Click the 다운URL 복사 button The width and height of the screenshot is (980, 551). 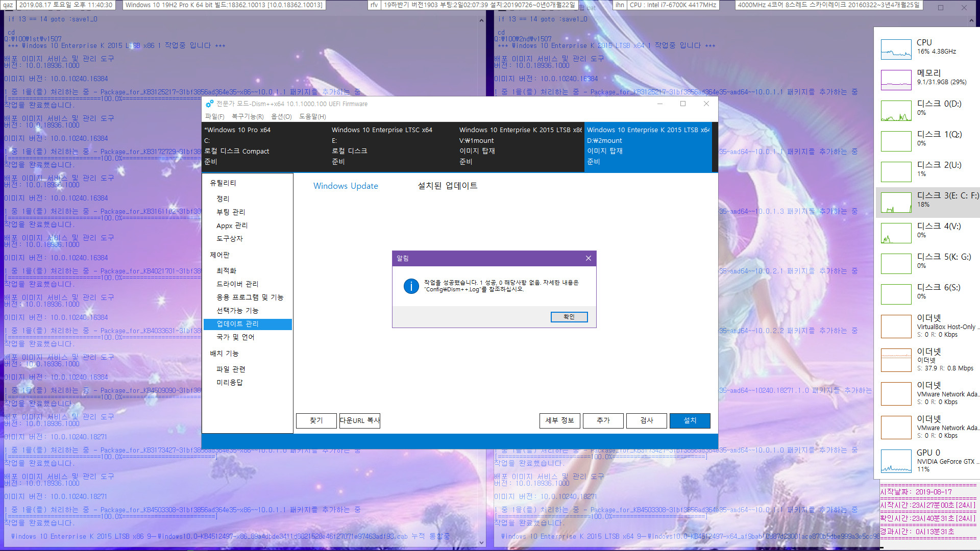tap(360, 420)
